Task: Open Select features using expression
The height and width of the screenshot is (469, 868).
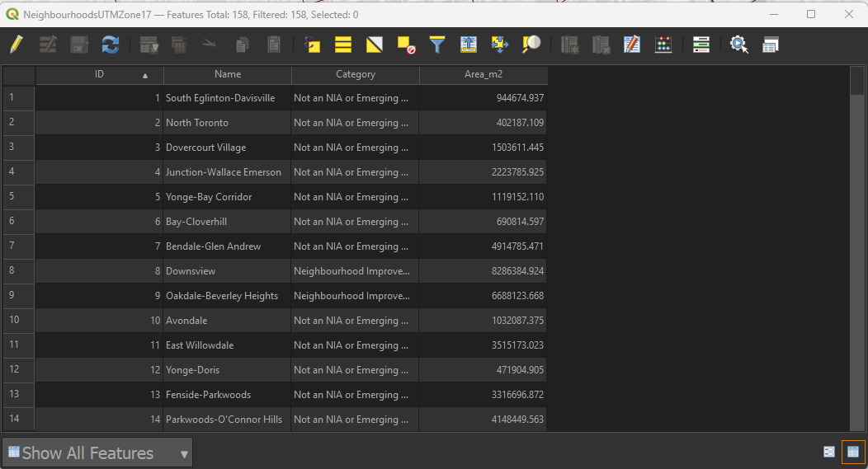Action: pyautogui.click(x=312, y=45)
